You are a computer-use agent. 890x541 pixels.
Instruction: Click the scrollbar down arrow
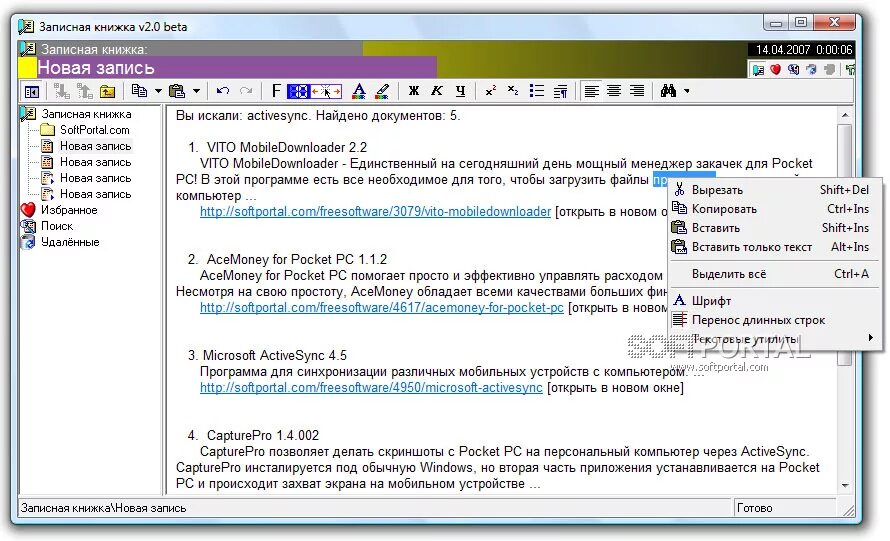(845, 485)
